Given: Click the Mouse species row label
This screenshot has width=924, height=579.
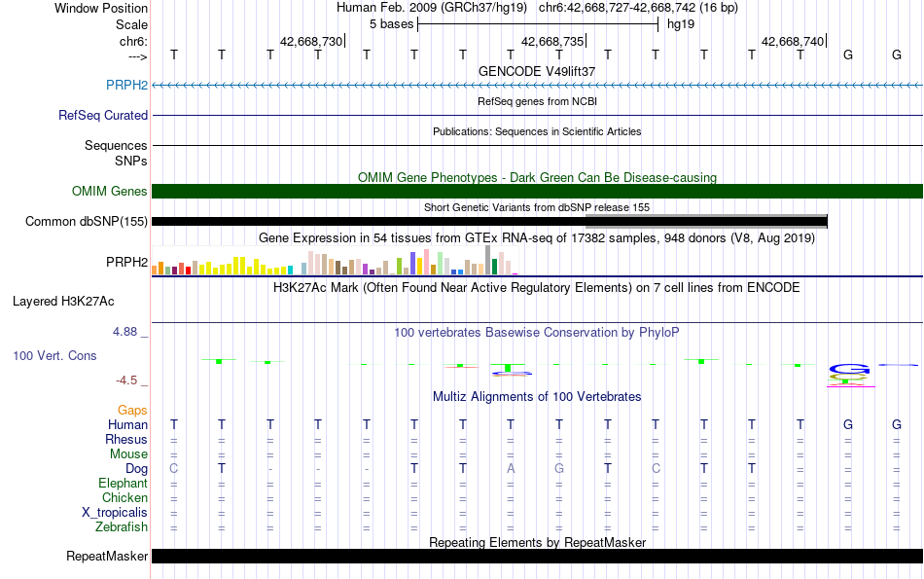Looking at the screenshot, I should coord(128,454).
